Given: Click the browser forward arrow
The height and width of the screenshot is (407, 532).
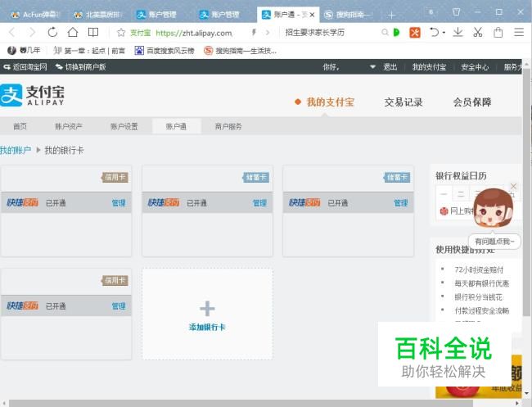Looking at the screenshot, I should click(32, 33).
